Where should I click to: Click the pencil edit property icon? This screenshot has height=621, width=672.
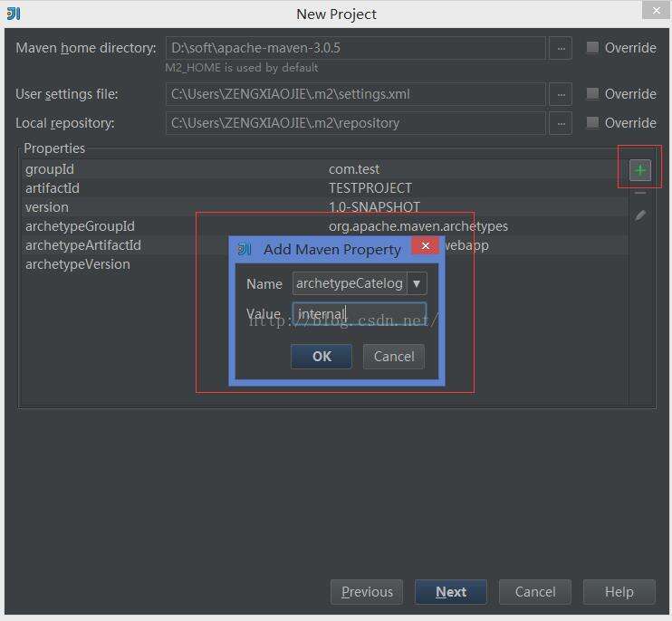click(640, 215)
